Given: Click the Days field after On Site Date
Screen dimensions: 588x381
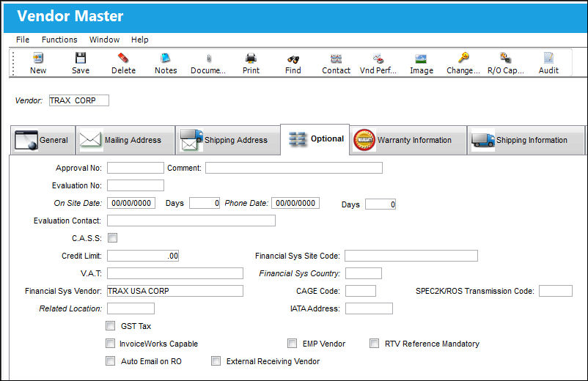Looking at the screenshot, I should coord(205,203).
